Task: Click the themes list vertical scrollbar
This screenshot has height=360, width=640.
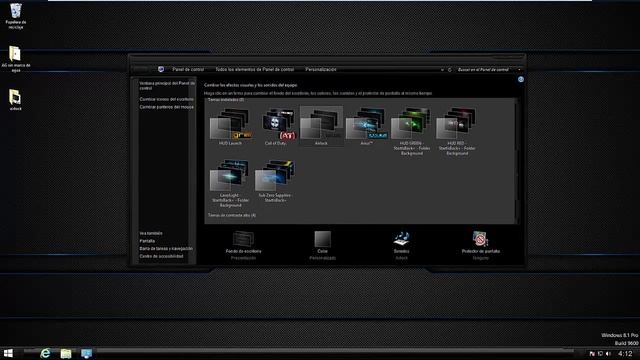Action: [517, 161]
